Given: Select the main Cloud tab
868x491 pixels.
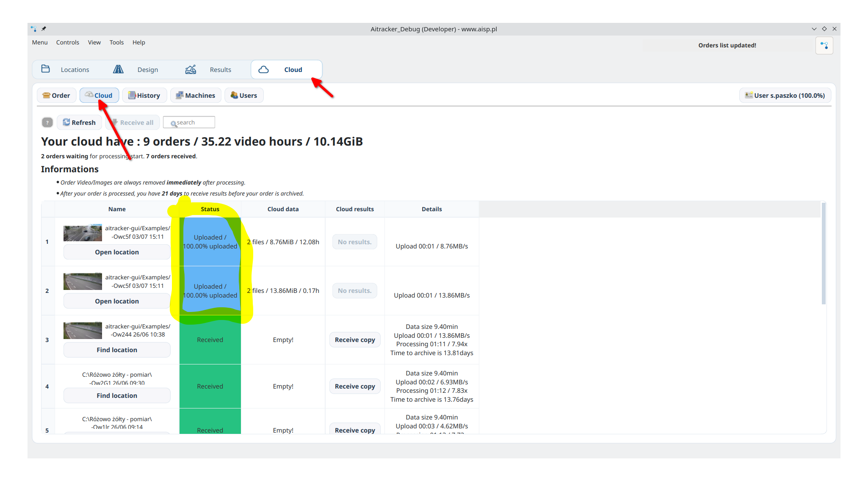Looking at the screenshot, I should coord(287,69).
